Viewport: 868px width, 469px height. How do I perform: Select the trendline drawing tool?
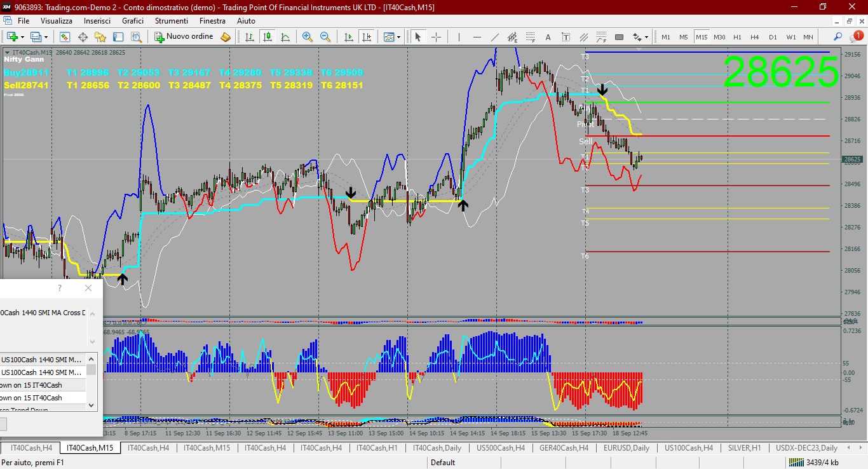pos(495,37)
